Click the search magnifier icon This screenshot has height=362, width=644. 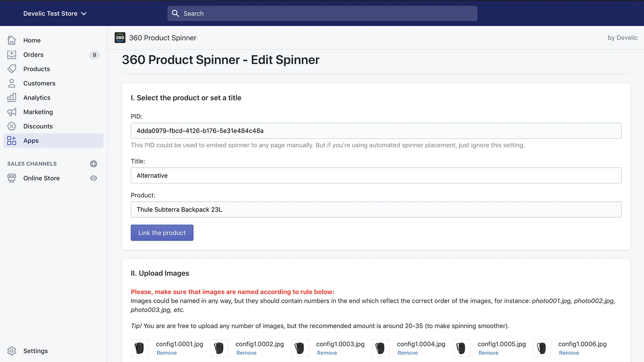[x=175, y=13]
